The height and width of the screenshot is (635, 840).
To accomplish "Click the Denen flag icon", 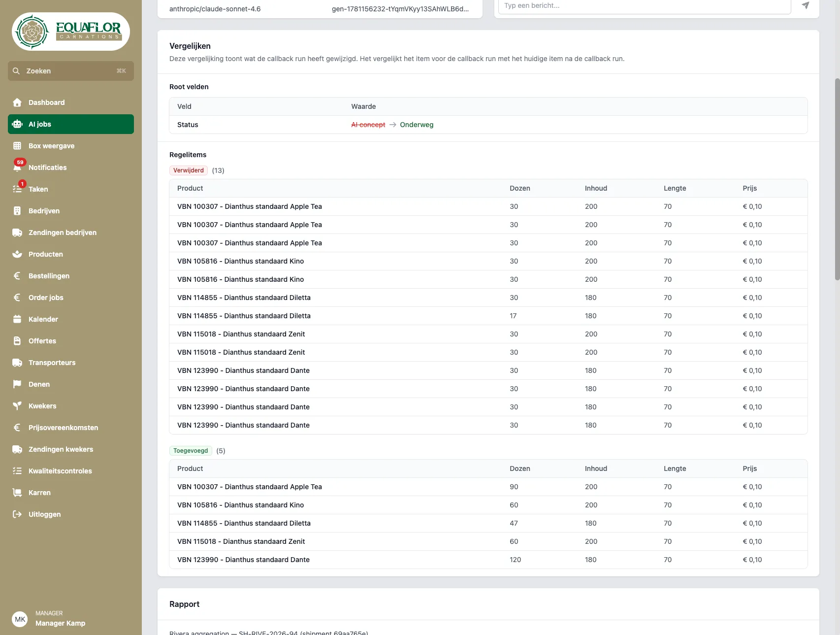I will pyautogui.click(x=17, y=384).
